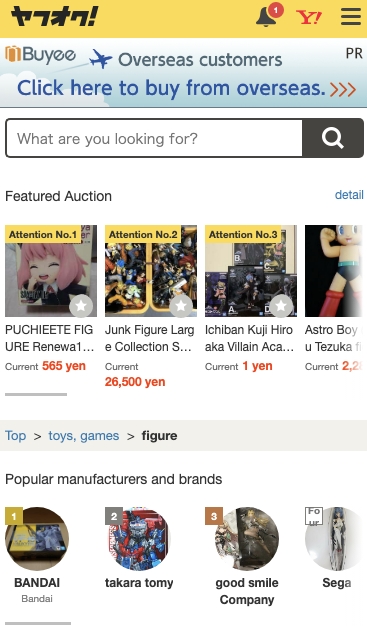This screenshot has width=367, height=626.
Task: Select takara tomy brand circle
Action: pos(137,539)
